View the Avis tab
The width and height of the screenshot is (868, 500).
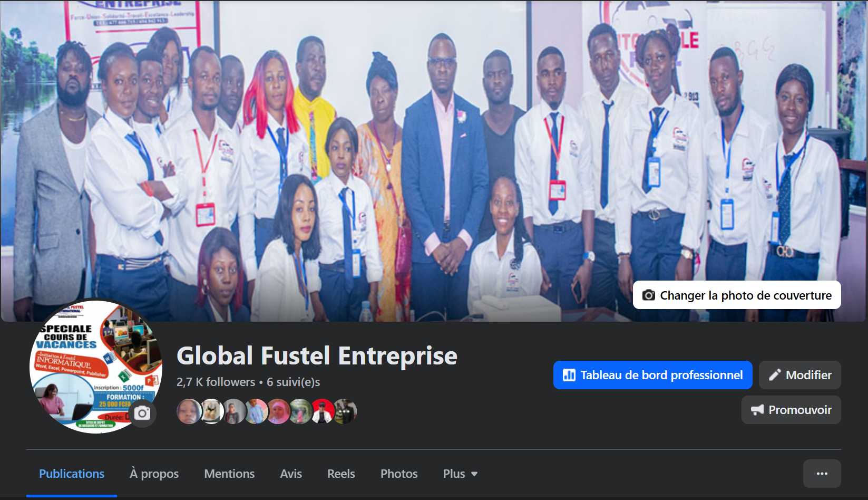(291, 474)
